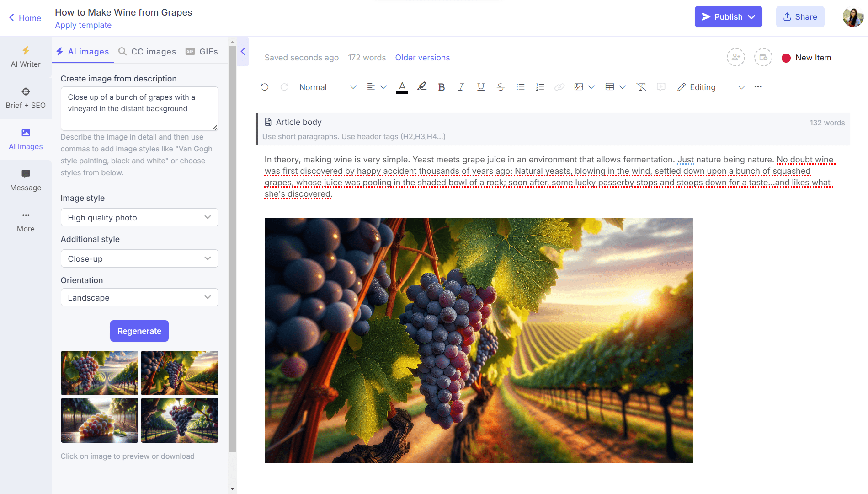Preview the top-right generated grape thumbnail
This screenshot has width=868, height=494.
(180, 373)
